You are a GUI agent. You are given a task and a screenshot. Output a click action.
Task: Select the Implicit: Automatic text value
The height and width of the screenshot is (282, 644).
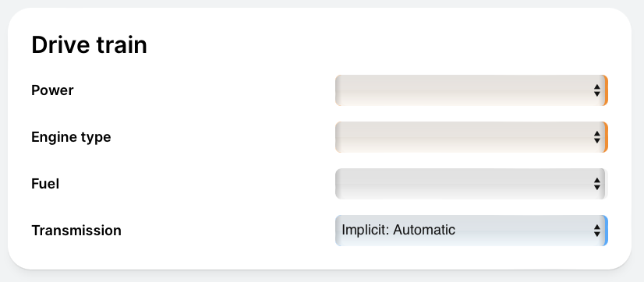coord(398,230)
